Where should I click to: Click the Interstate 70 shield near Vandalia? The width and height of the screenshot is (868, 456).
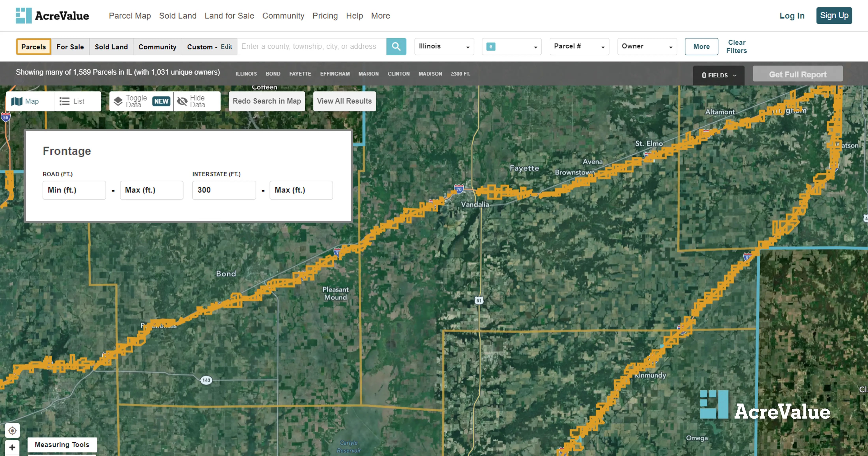[459, 189]
